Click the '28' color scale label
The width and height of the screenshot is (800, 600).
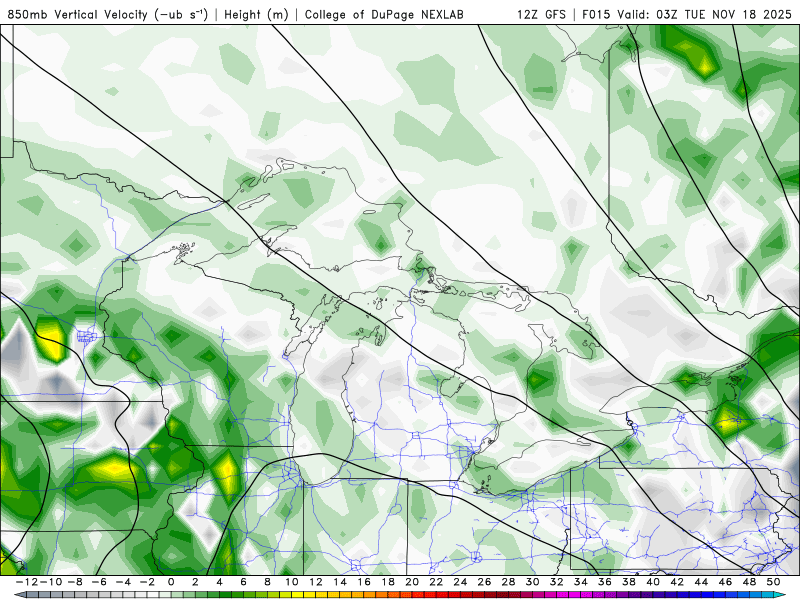[509, 582]
